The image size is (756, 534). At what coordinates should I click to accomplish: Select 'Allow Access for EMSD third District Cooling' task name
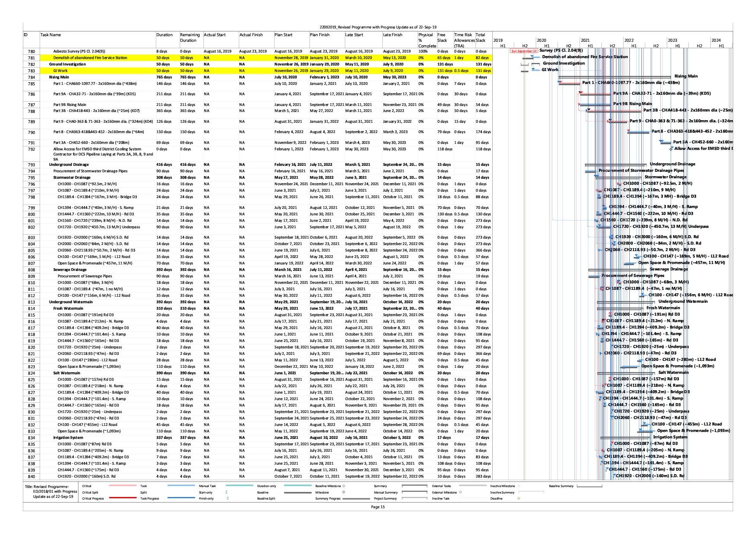tap(103, 154)
